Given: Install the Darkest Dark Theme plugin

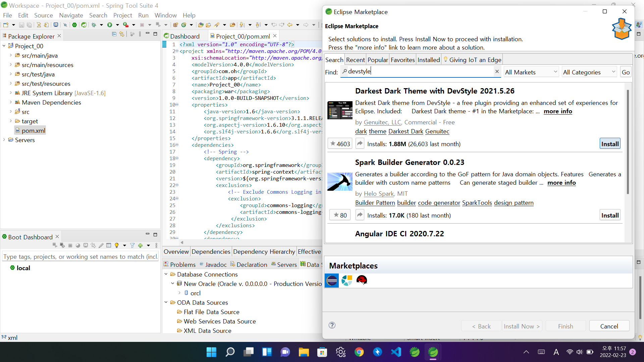Looking at the screenshot, I should pyautogui.click(x=609, y=144).
